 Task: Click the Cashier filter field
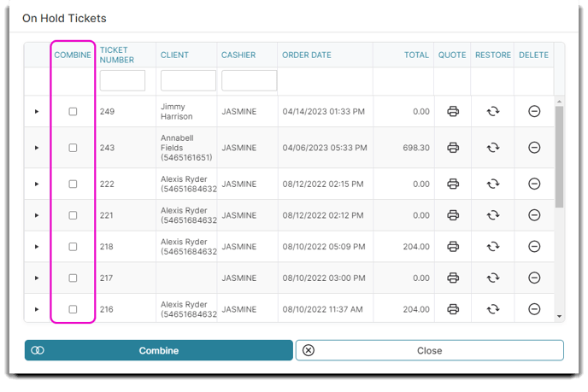pyautogui.click(x=249, y=80)
